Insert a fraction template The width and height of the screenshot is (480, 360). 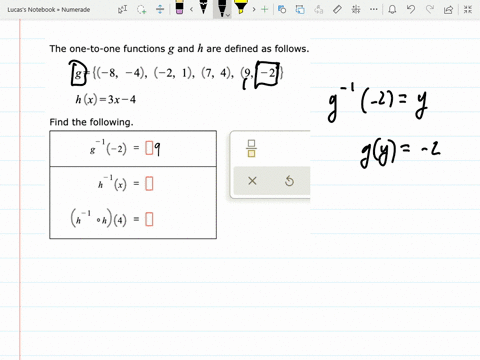point(251,148)
